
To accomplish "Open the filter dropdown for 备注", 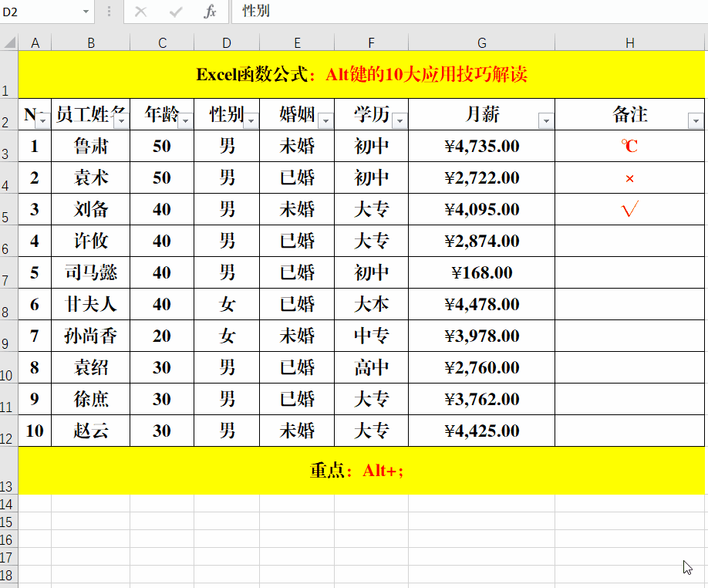I will [696, 120].
